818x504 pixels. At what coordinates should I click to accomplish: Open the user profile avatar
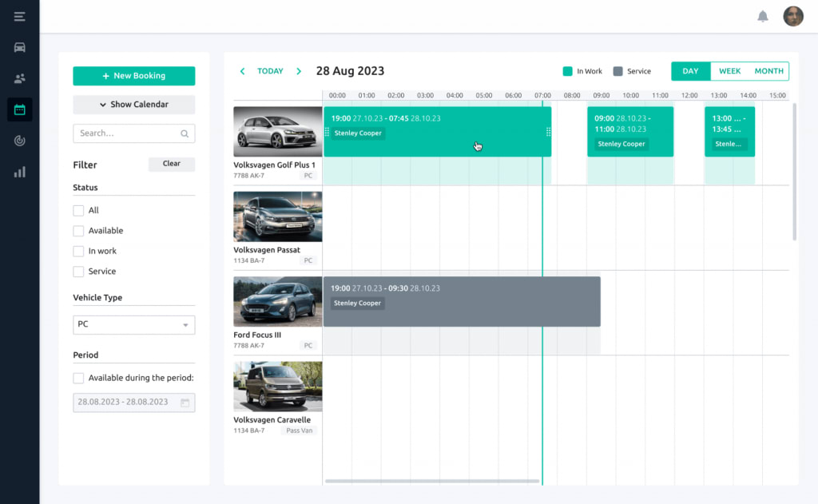tap(793, 16)
